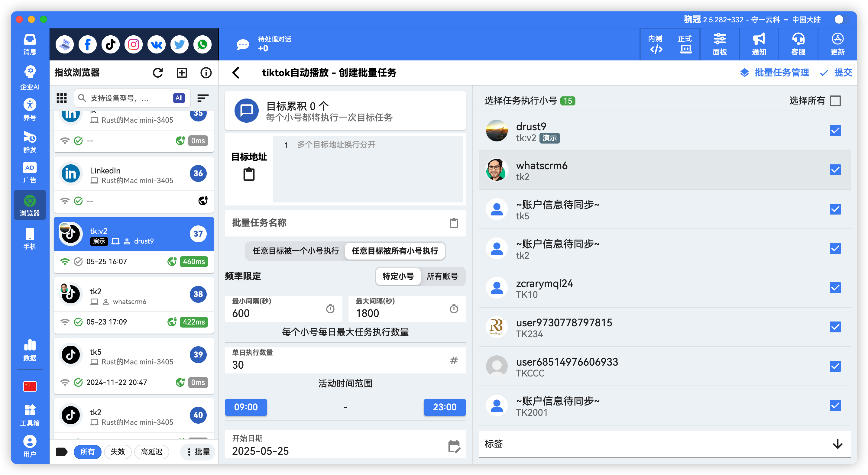Toggle the 选择所有 select-all checkbox
Viewport: 868px width, 475px height.
click(x=836, y=101)
